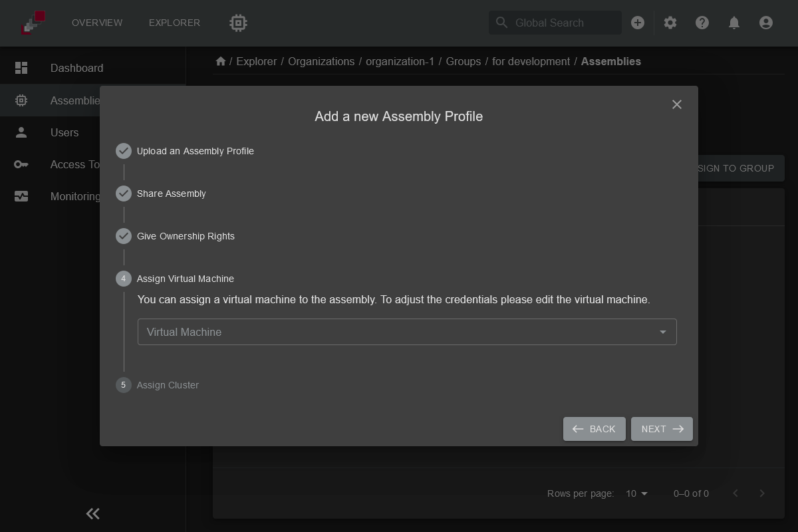Click previous page arrow
This screenshot has height=532, width=798.
pos(735,493)
